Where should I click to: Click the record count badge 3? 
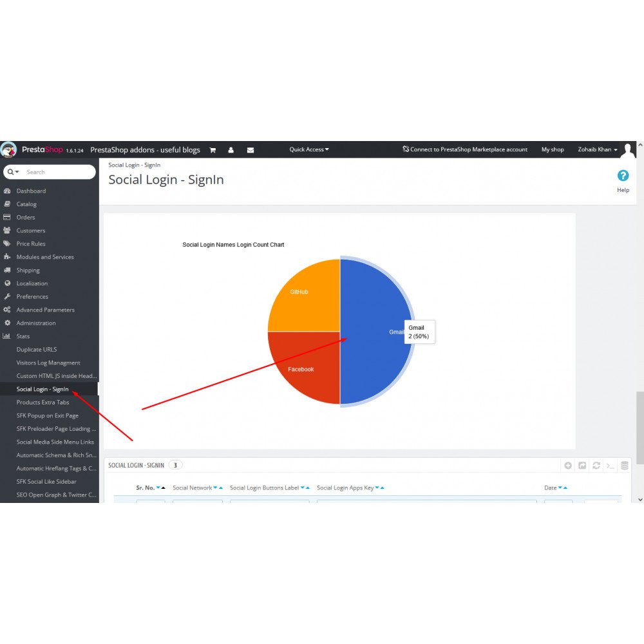click(x=175, y=465)
